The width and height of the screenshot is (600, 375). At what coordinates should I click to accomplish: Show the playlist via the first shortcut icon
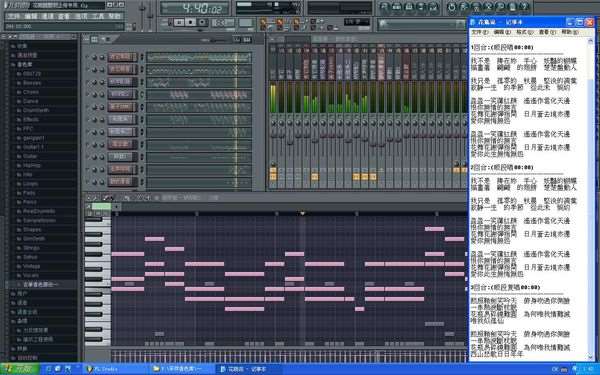click(384, 7)
